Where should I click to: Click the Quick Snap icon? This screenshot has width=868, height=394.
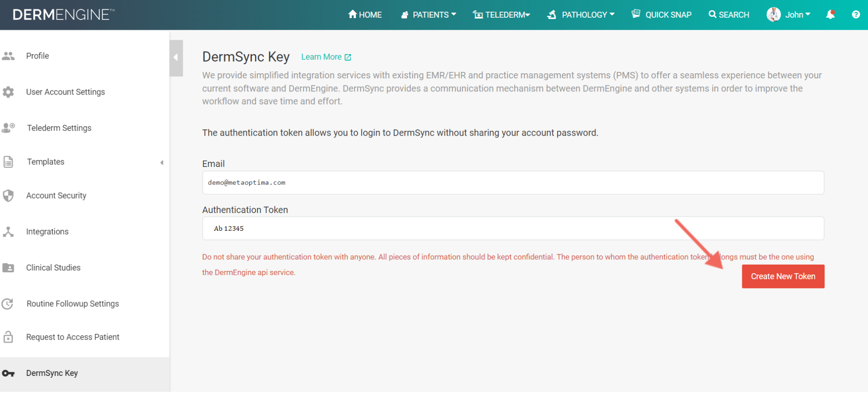click(636, 14)
